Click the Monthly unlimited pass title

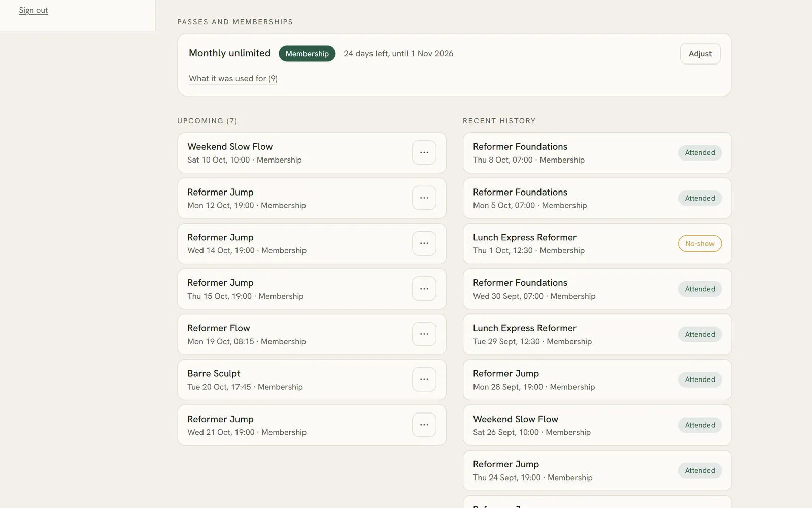point(229,53)
